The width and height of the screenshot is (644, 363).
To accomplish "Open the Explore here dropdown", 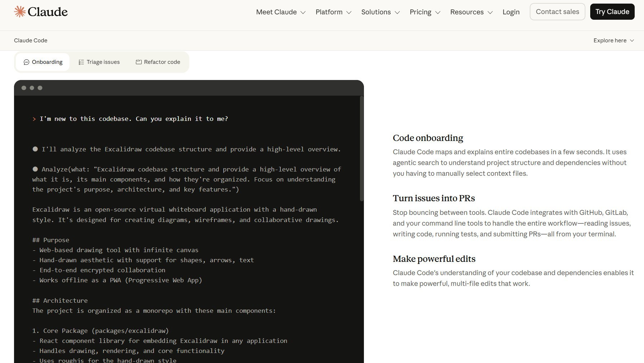I will tap(614, 41).
